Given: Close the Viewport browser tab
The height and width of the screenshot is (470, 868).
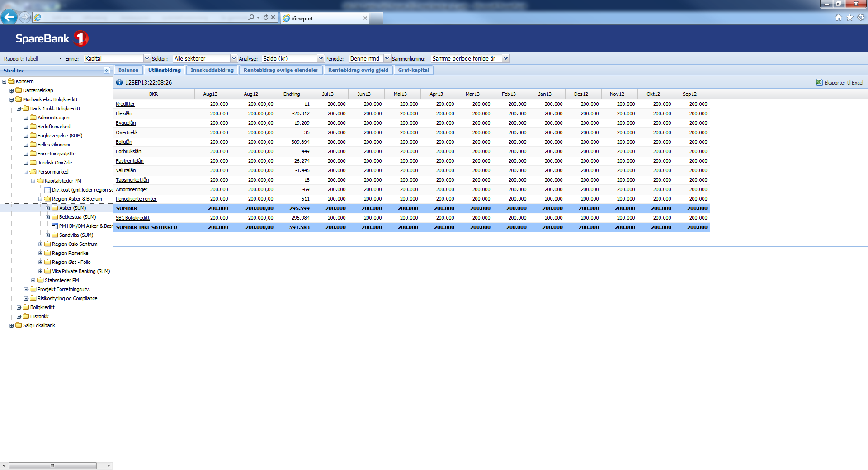Looking at the screenshot, I should point(365,18).
